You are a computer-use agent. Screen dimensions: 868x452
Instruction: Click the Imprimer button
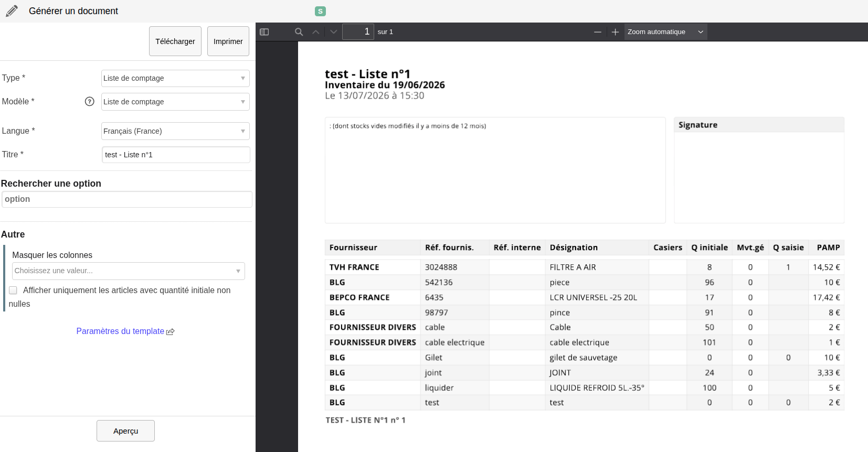pos(228,41)
